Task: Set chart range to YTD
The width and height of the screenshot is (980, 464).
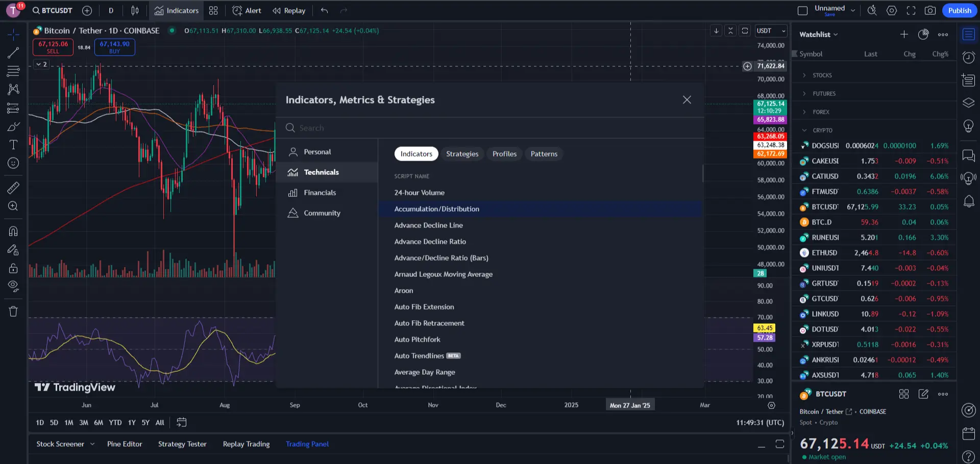Action: (115, 423)
